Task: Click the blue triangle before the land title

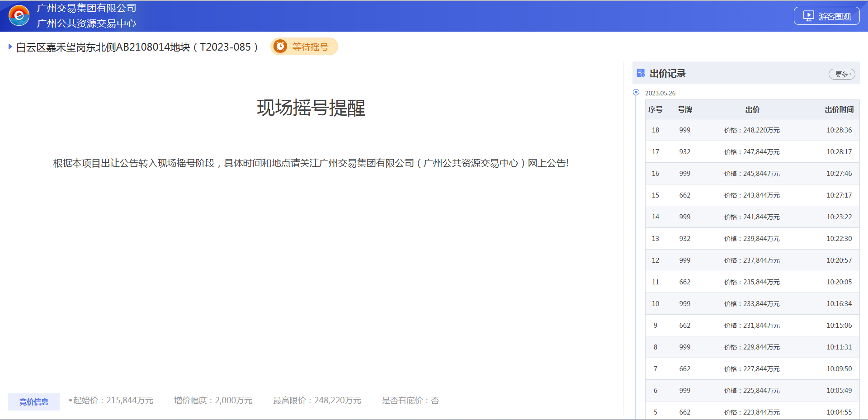Action: point(10,47)
